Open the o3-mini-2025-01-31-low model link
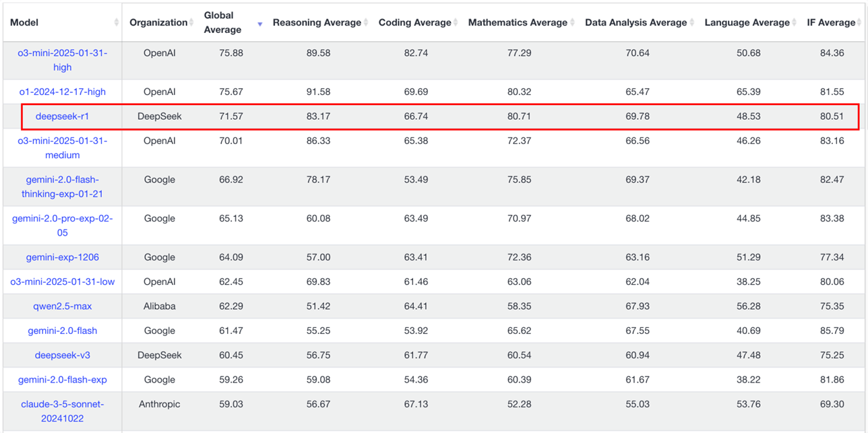Image resolution: width=868 pixels, height=433 pixels. tap(62, 281)
